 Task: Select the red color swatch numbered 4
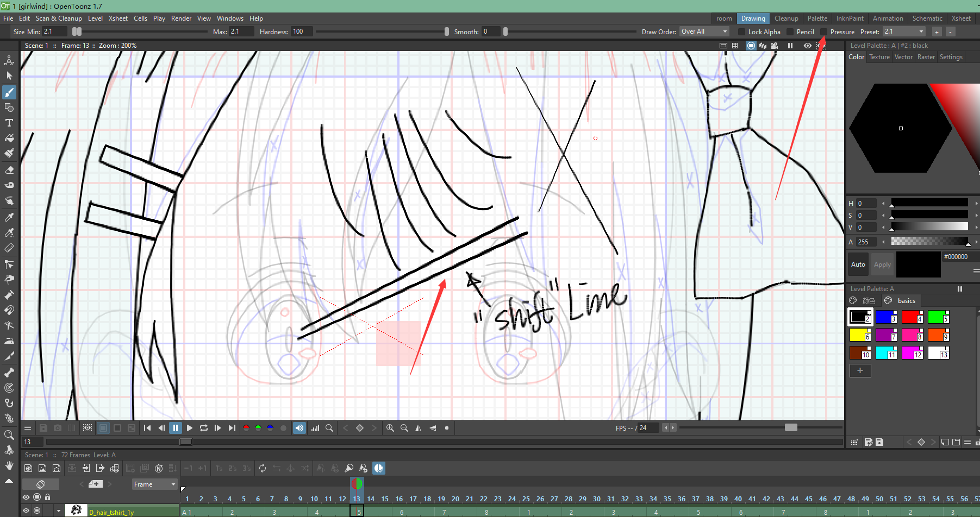(912, 317)
